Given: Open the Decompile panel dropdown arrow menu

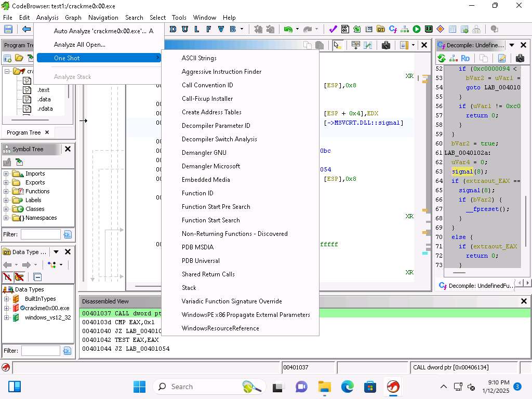Looking at the screenshot, I should (x=512, y=45).
